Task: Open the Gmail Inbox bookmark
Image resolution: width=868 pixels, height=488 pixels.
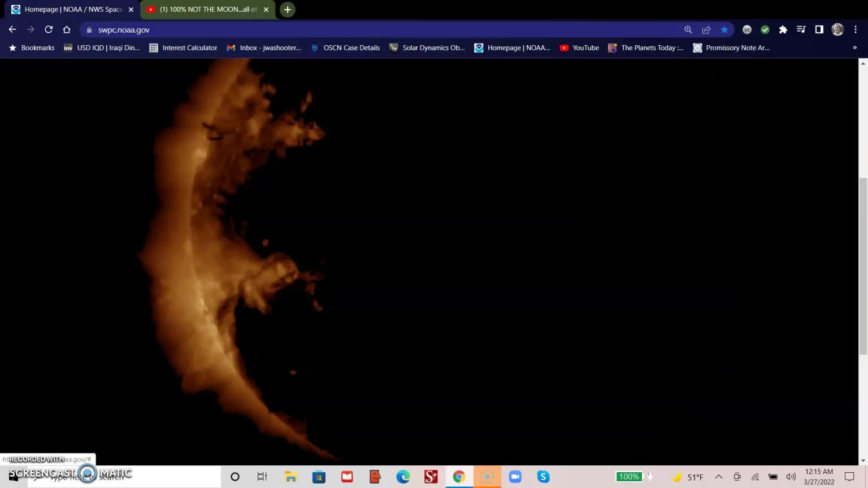Action: click(264, 48)
